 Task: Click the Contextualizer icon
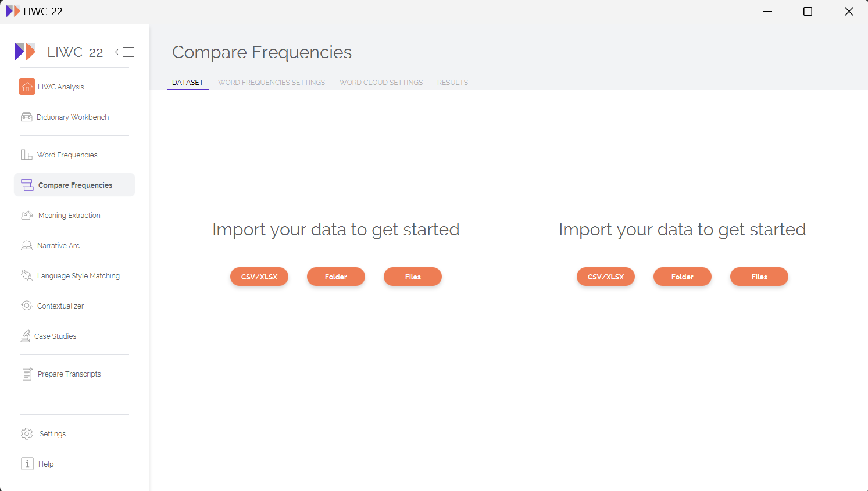point(27,306)
